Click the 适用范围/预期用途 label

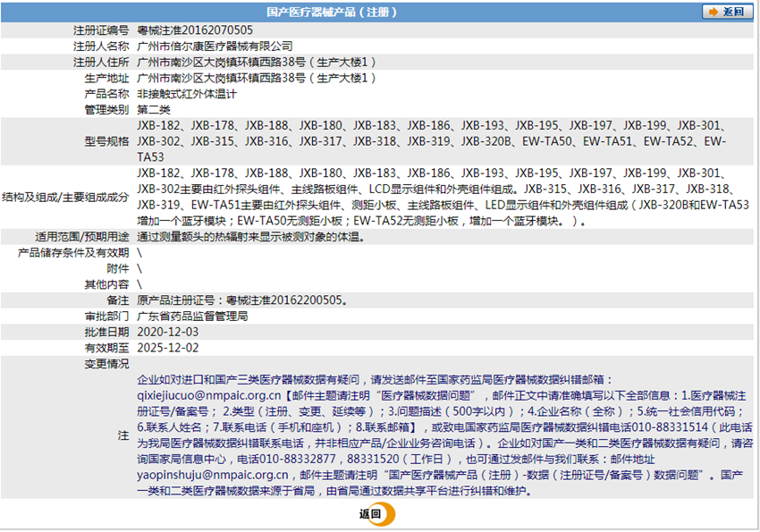82,237
